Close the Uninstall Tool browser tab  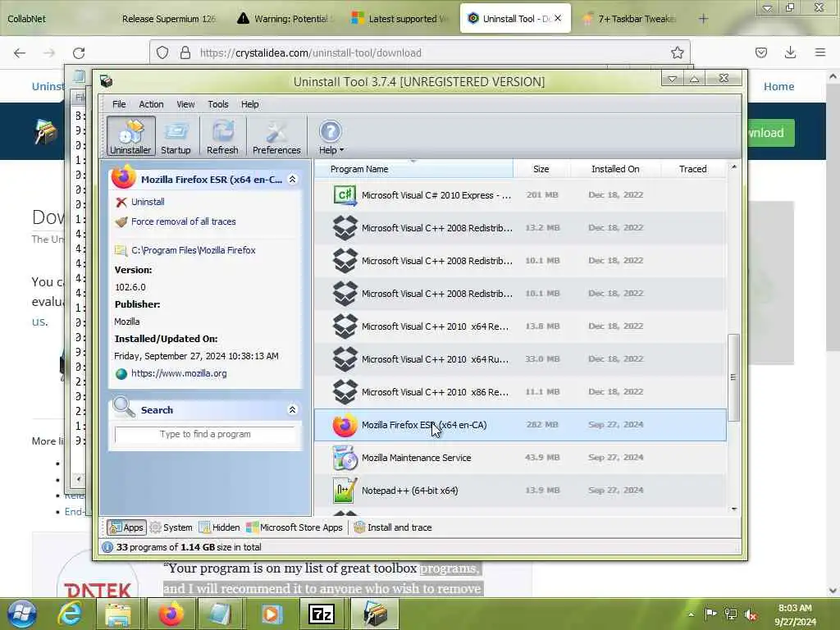coord(558,18)
